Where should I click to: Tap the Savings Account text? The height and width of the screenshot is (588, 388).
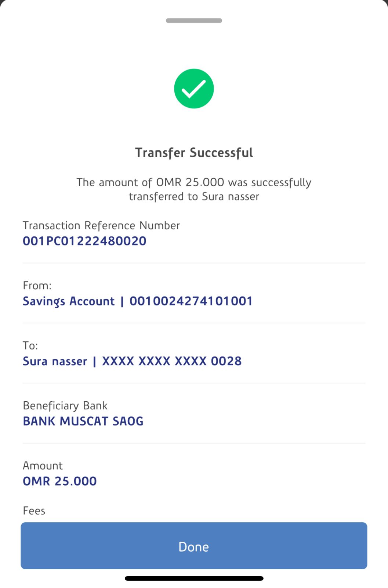[x=69, y=301]
